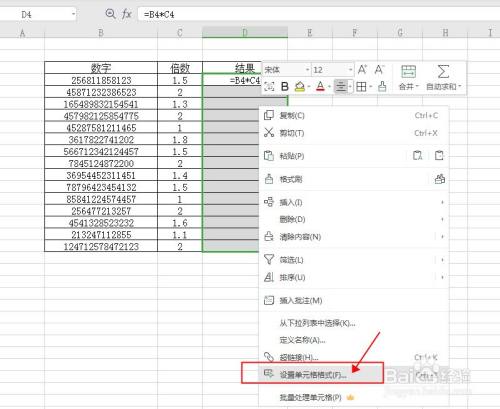Click multi-use format painter icon right of 格式刷

[440, 179]
